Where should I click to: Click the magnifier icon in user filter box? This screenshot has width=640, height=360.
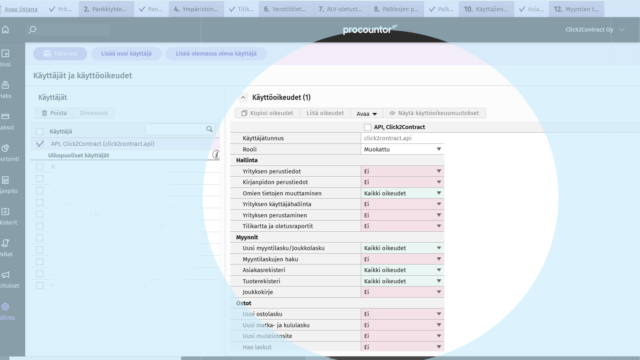point(209,129)
